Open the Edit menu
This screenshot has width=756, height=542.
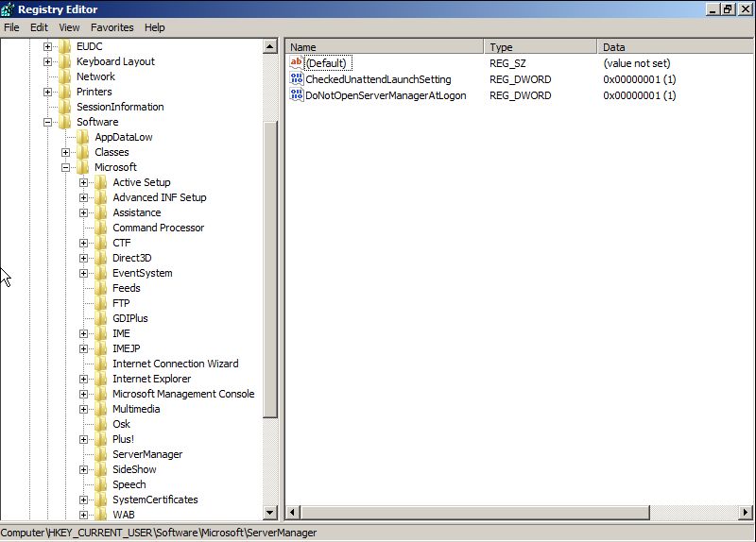[39, 27]
